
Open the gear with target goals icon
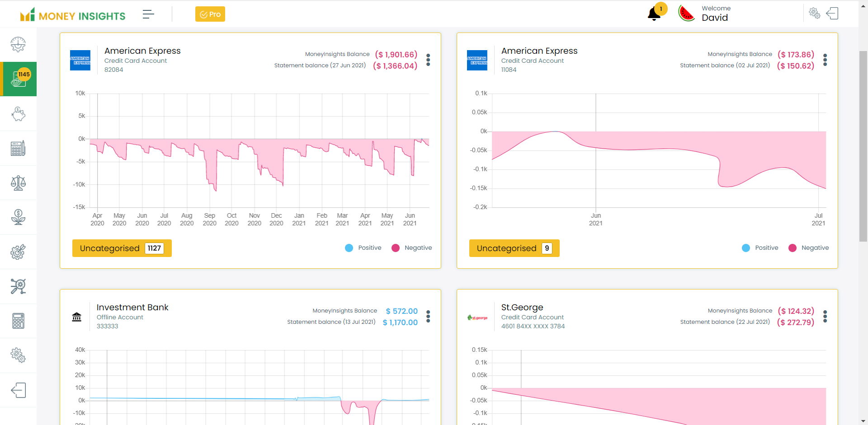pos(18,252)
